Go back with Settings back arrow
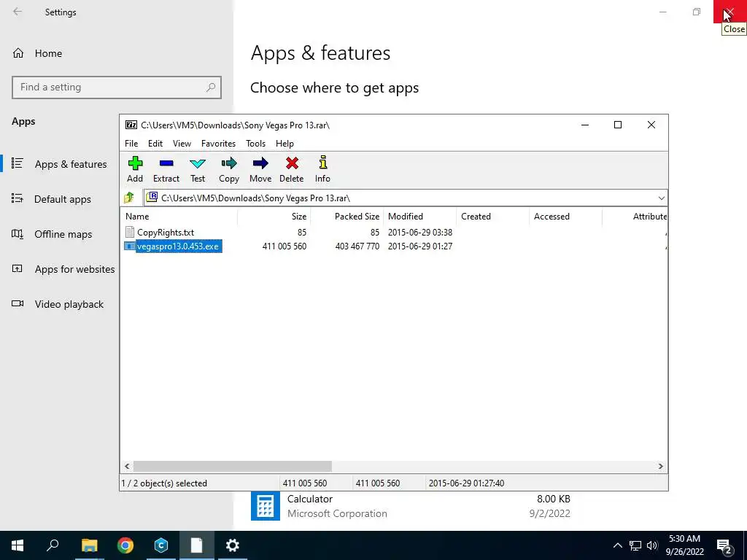This screenshot has height=560, width=747. click(x=18, y=12)
